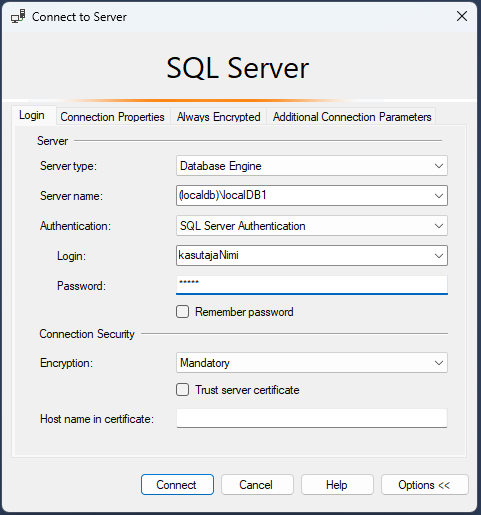Expand the Server type dropdown arrow
Screen dimensions: 481x515
click(x=439, y=166)
